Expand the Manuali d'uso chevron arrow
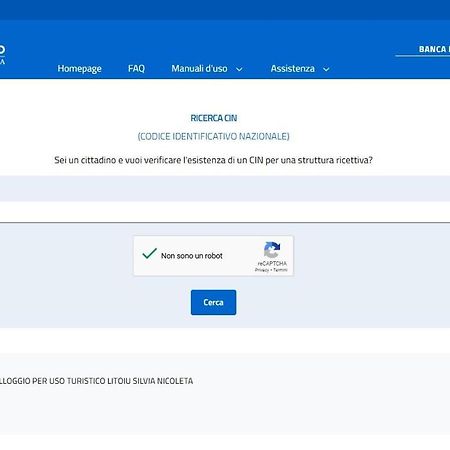450x450 pixels. (x=239, y=69)
